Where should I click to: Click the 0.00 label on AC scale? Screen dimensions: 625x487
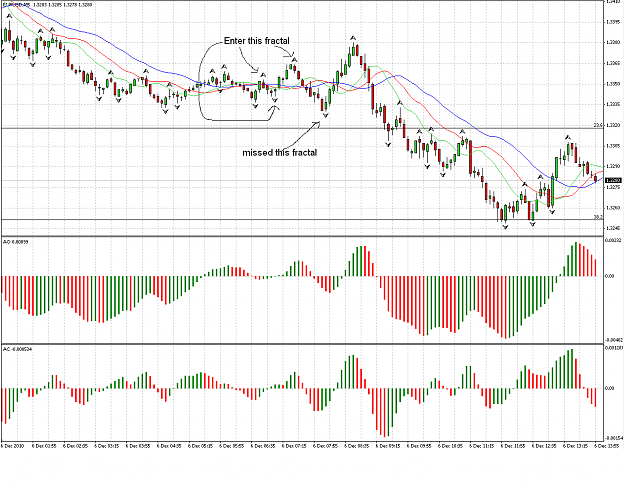coord(610,388)
